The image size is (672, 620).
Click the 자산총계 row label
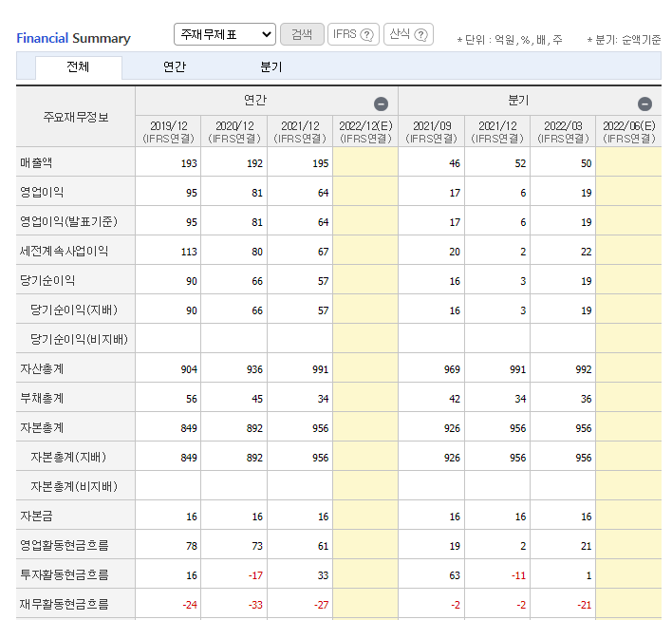(42, 368)
